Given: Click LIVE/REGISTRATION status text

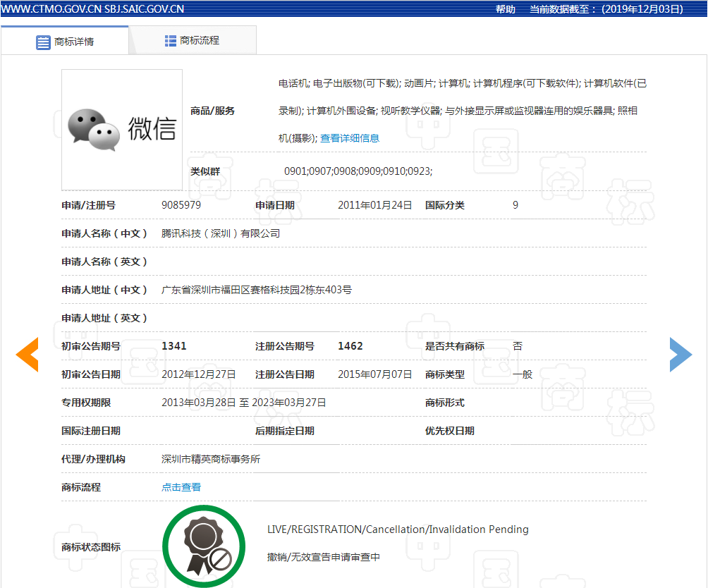Looking at the screenshot, I should 398,529.
